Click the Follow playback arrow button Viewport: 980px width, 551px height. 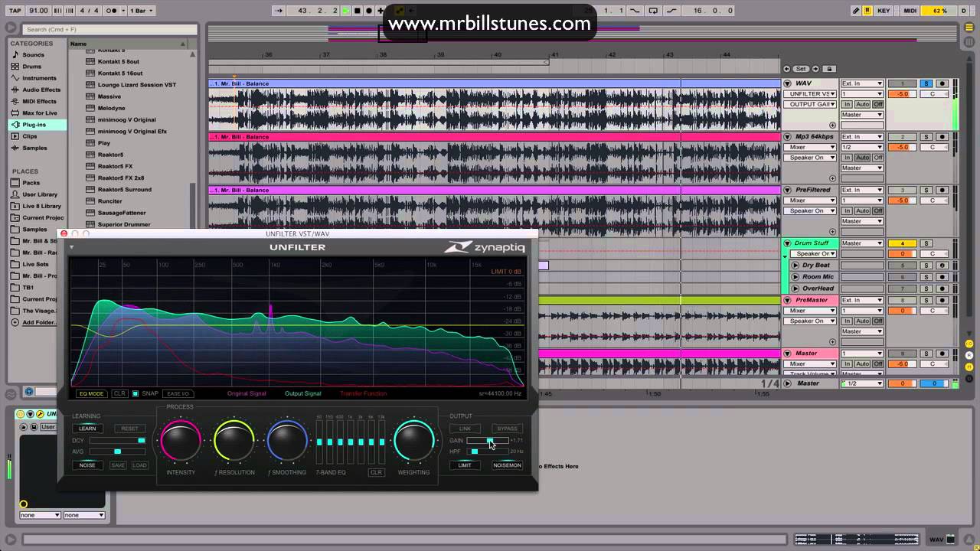[x=279, y=11]
